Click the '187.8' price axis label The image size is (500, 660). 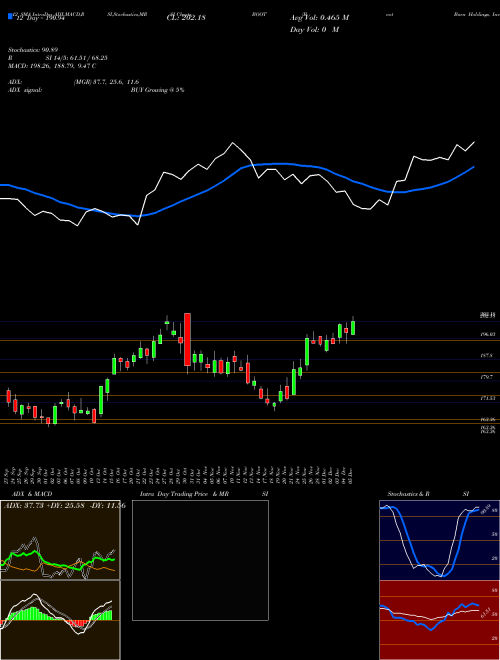487,356
